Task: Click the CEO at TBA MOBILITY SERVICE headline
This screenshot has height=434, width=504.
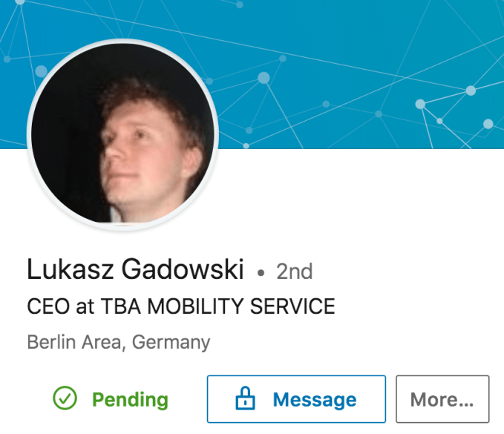Action: 181,306
